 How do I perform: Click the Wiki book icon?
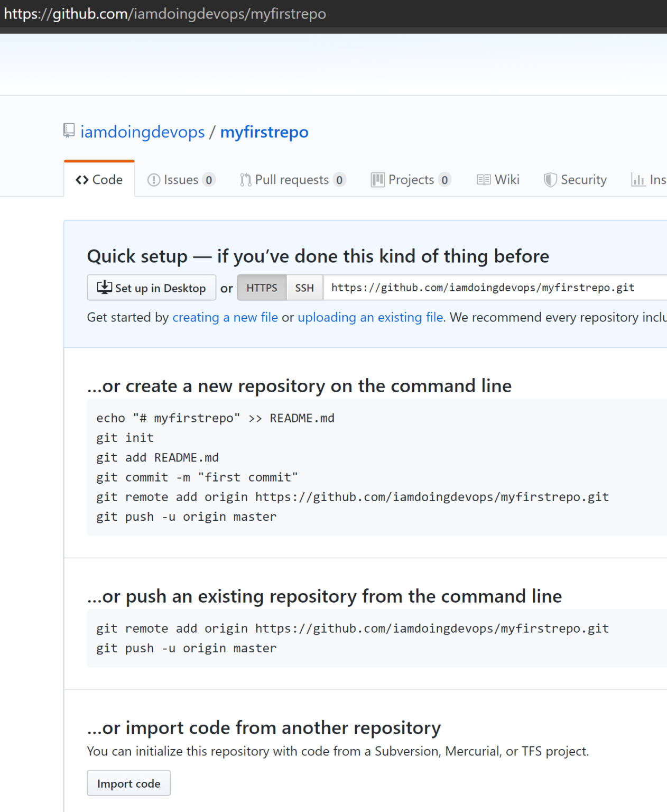pyautogui.click(x=483, y=180)
